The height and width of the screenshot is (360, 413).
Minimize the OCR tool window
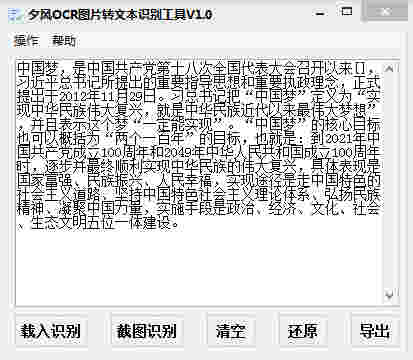click(x=320, y=14)
